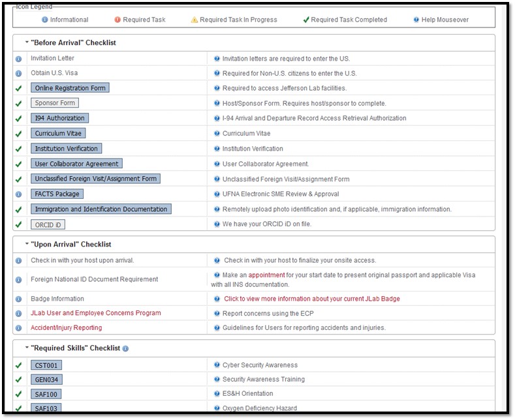515x420 pixels.
Task: Click help icon for Security Awareness Training
Action: point(217,380)
